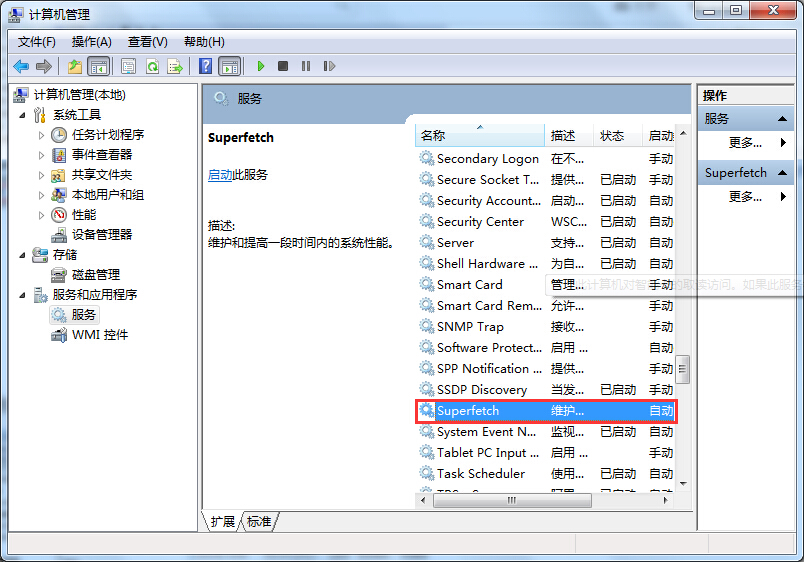
Task: Select 设备管理器 in the tree
Action: [x=101, y=234]
